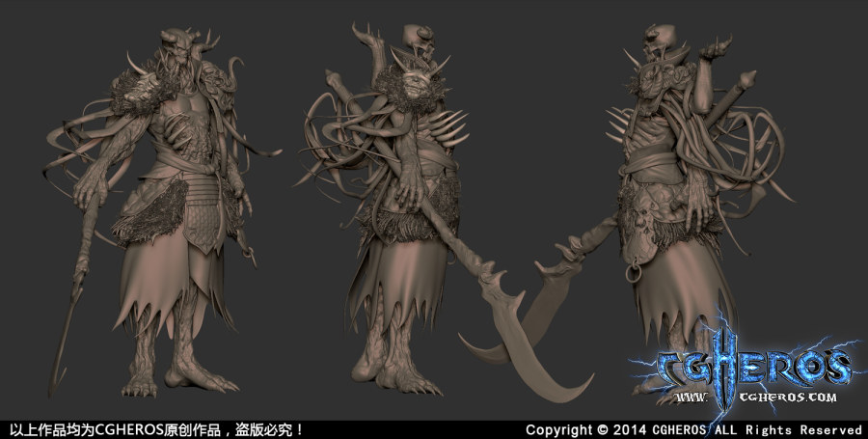This screenshot has height=439, width=868.
Task: Click the Chinese caption '以上作品均为CGHEROS原创作品，盗版必究！'
Action: (x=156, y=429)
